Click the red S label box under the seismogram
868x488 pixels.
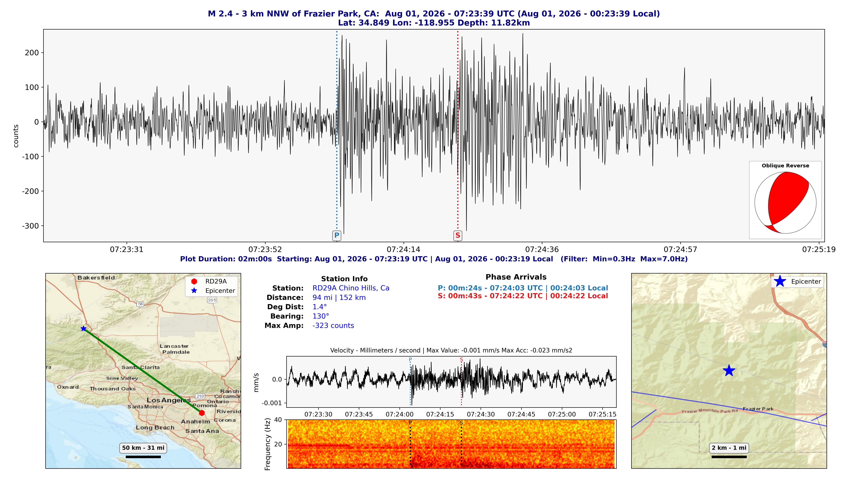click(458, 235)
